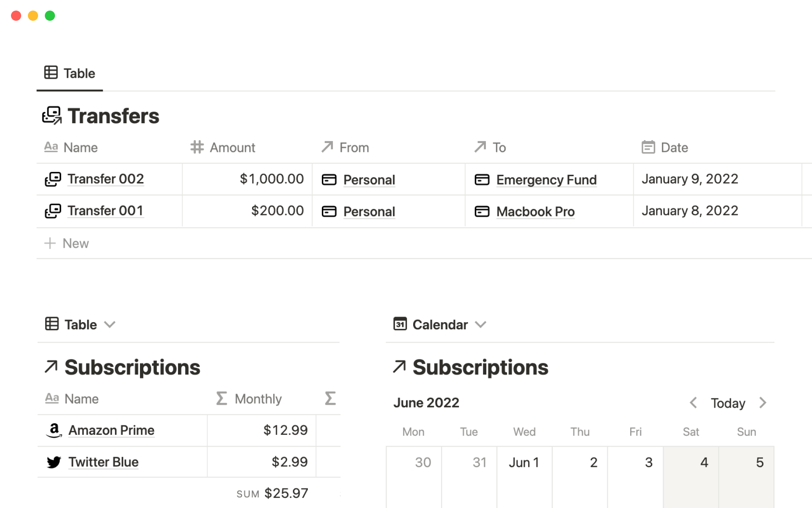Open the Transfer 001 page link
Image resolution: width=812 pixels, height=508 pixels.
point(105,211)
